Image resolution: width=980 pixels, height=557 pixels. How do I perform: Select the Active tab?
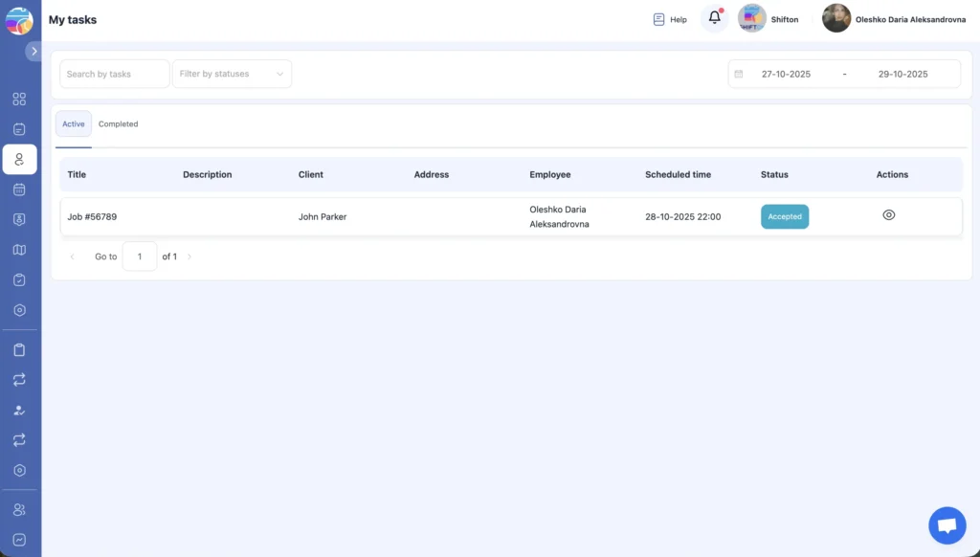coord(73,123)
